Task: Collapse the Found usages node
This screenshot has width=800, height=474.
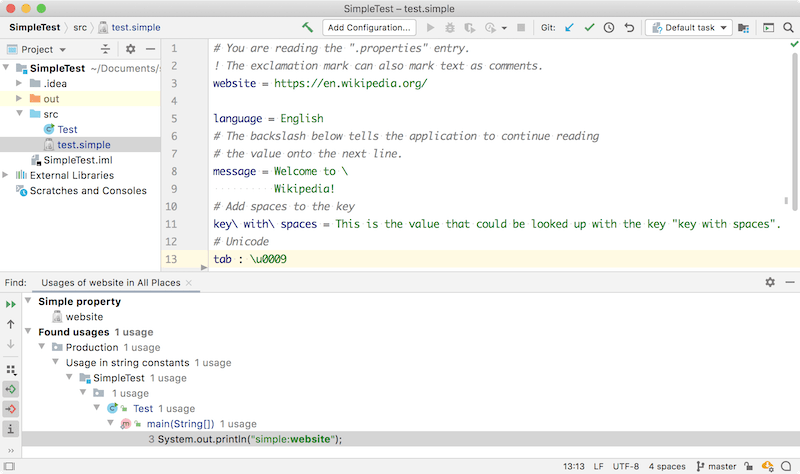Action: coord(29,332)
